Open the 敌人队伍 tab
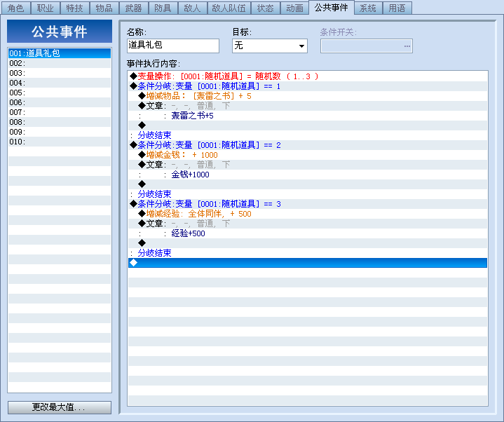This screenshot has height=422, width=504. pyautogui.click(x=229, y=8)
